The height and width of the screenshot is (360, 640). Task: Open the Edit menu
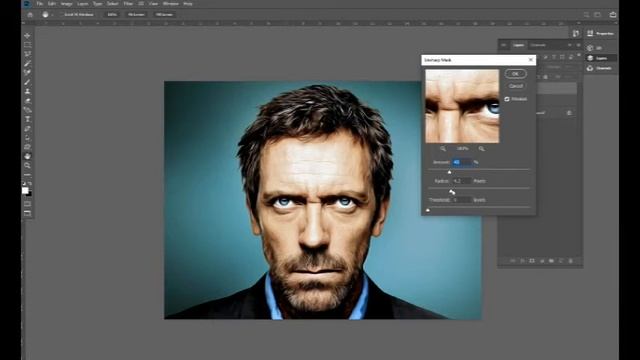pos(52,4)
